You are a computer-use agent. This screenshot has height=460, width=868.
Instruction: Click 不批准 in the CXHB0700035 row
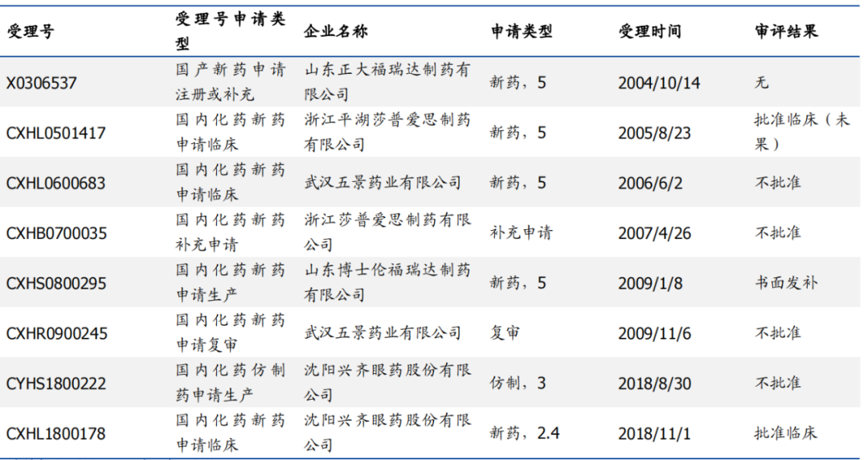pos(778,232)
